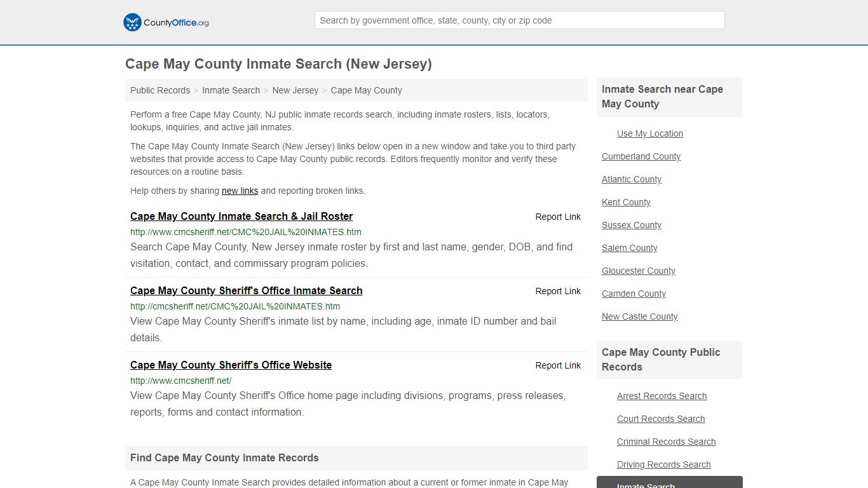Screen dimensions: 868x488
Task: Open Kent County inmate search
Action: (x=626, y=202)
